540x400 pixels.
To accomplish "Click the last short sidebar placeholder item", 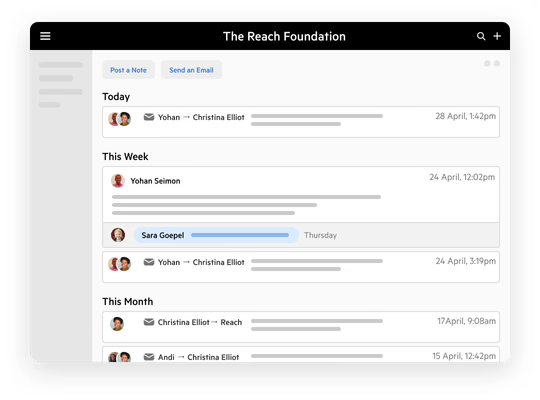I will [49, 105].
